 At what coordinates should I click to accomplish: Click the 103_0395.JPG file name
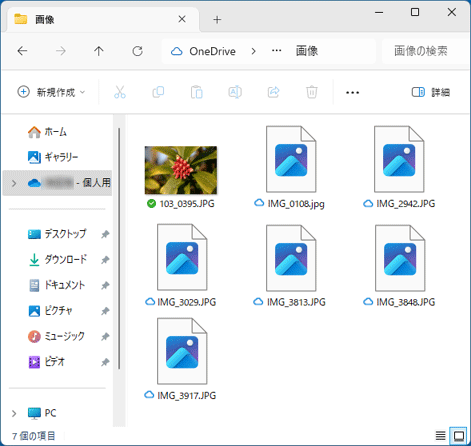(x=187, y=203)
